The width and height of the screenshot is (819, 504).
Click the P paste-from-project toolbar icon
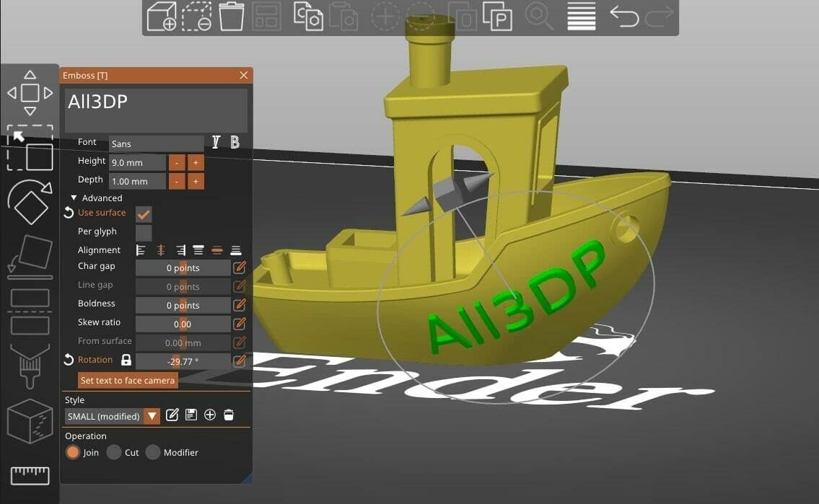pos(496,17)
